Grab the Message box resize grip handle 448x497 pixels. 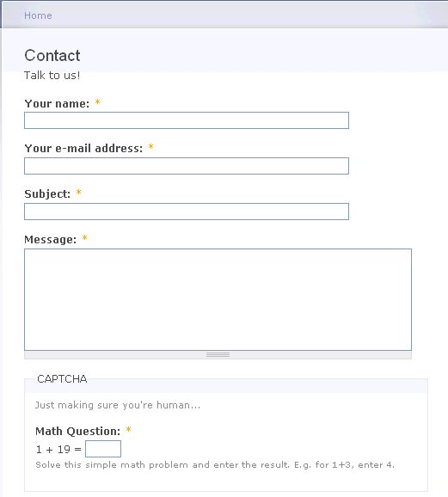218,354
